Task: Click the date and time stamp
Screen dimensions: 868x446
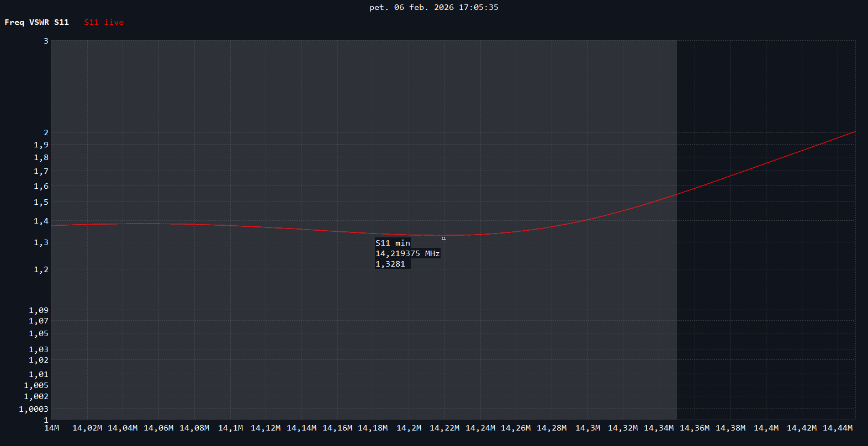Action: [433, 7]
